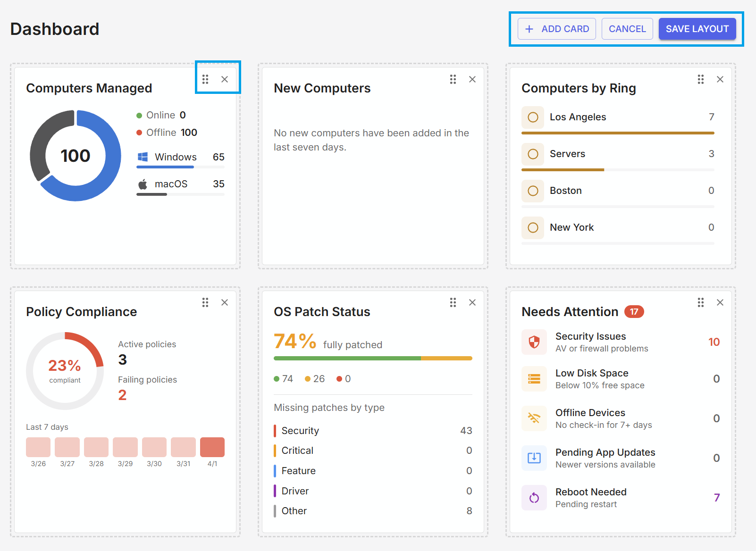Grab the drag handle on Computers by Ring card
The image size is (756, 551).
point(700,79)
